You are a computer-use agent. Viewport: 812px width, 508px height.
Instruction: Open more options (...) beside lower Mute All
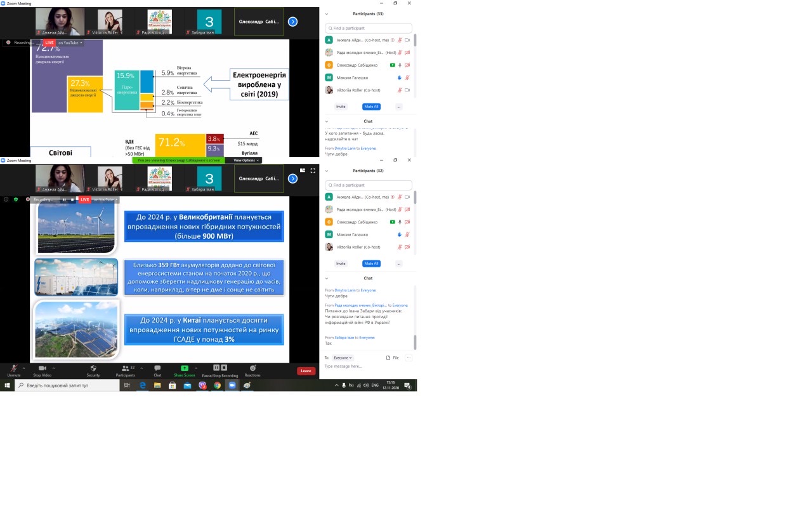click(x=398, y=264)
